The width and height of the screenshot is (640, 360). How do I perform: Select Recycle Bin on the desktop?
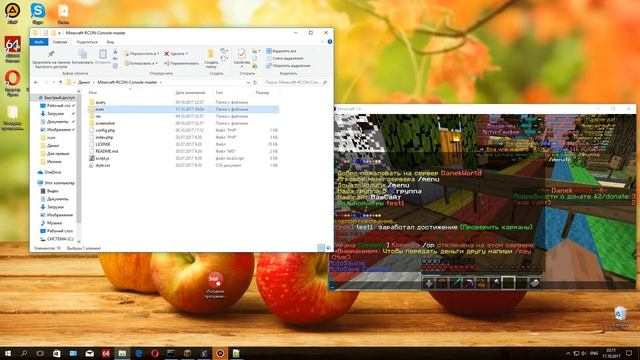point(620,316)
